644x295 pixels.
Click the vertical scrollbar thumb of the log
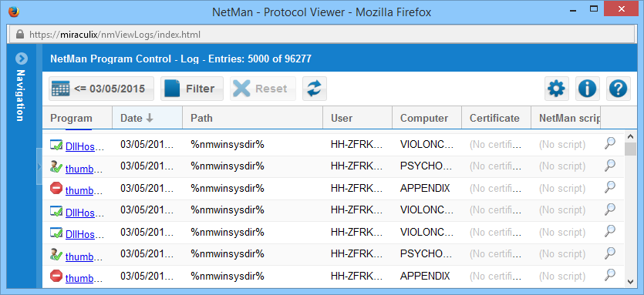630,149
